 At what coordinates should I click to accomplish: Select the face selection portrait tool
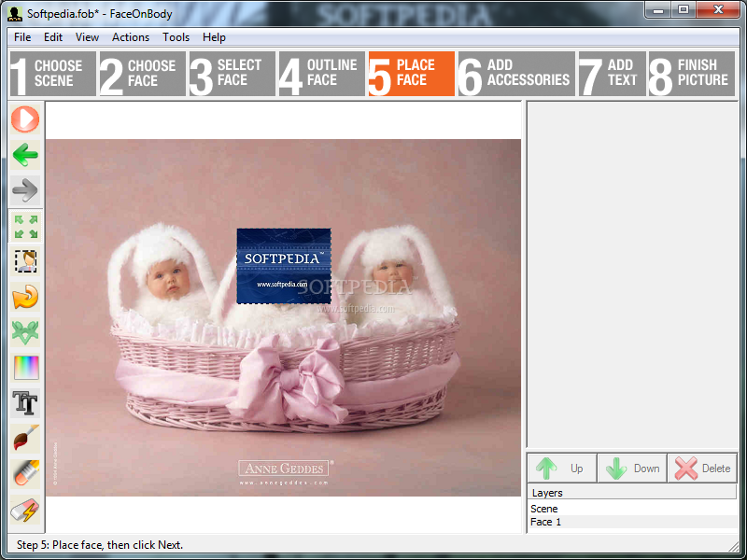coord(26,261)
